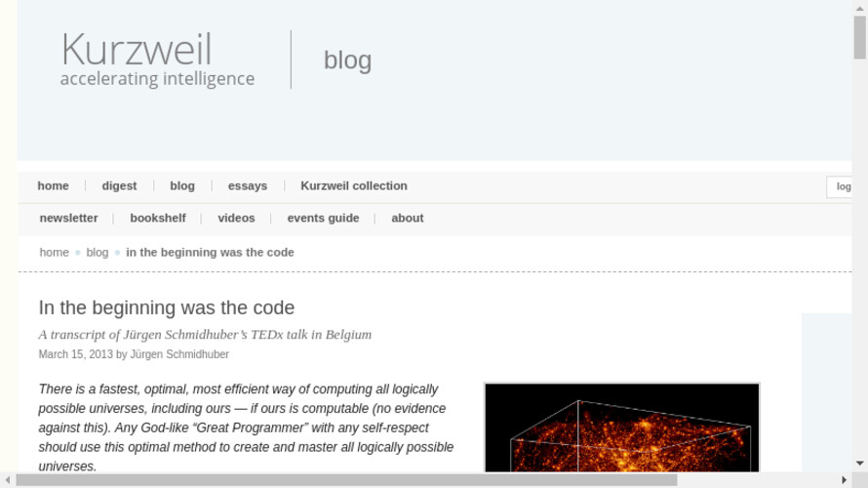The image size is (868, 488).
Task: Open the events guide
Action: (x=323, y=218)
